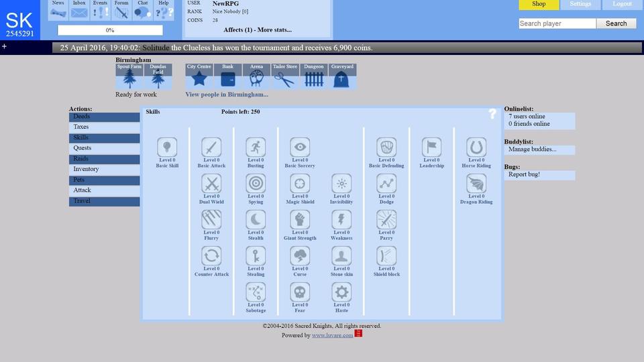
Task: Click the Spying target skill icon
Action: [x=256, y=184]
